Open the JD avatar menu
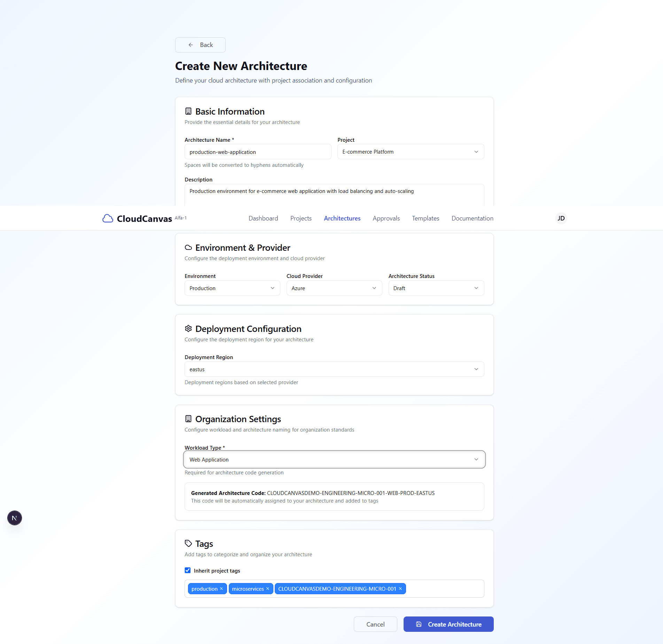Viewport: 663px width, 644px height. 561,218
